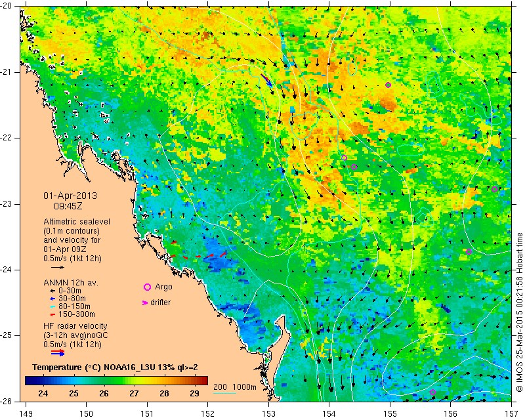Click the longitude axis label '152'
This screenshot has height=420, width=525.
[x=207, y=414]
